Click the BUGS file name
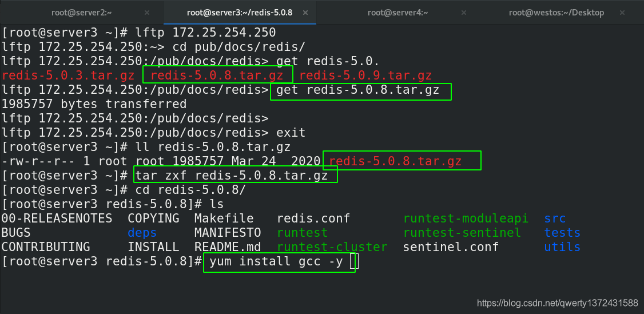The image size is (644, 314). click(x=16, y=233)
